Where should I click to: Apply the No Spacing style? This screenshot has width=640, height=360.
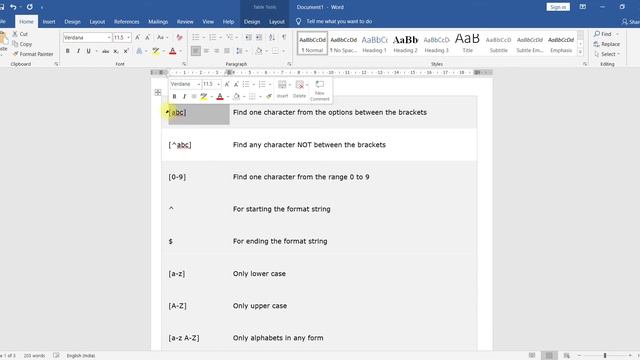pos(343,43)
